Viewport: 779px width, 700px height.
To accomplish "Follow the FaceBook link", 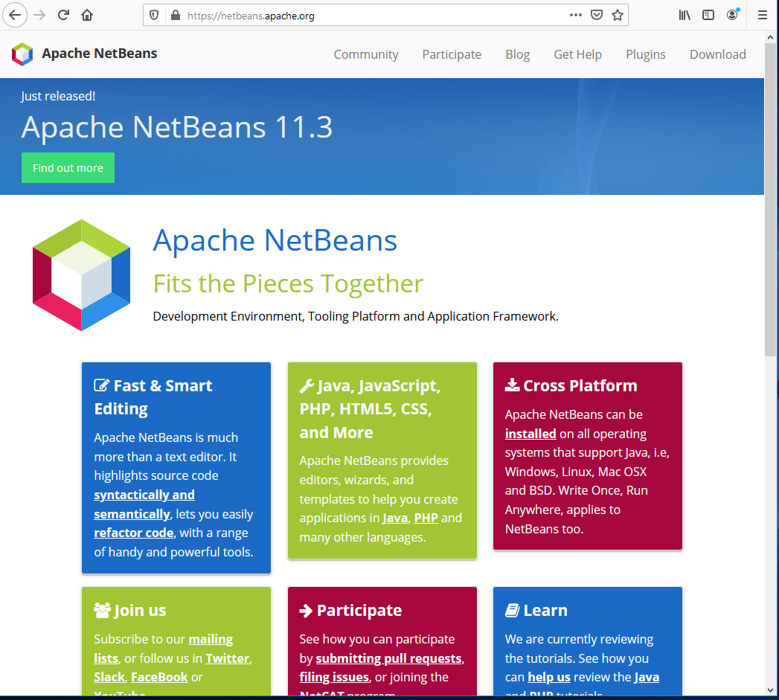I will pyautogui.click(x=159, y=677).
